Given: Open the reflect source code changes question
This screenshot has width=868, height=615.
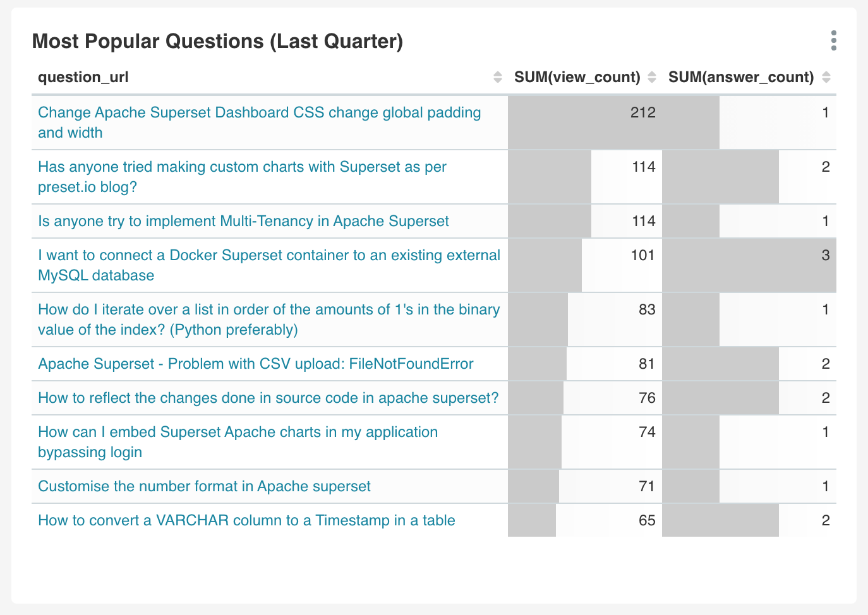Looking at the screenshot, I should pyautogui.click(x=268, y=398).
